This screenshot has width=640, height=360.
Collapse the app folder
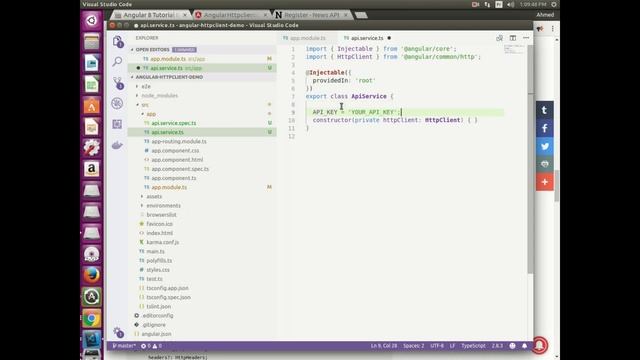click(151, 114)
